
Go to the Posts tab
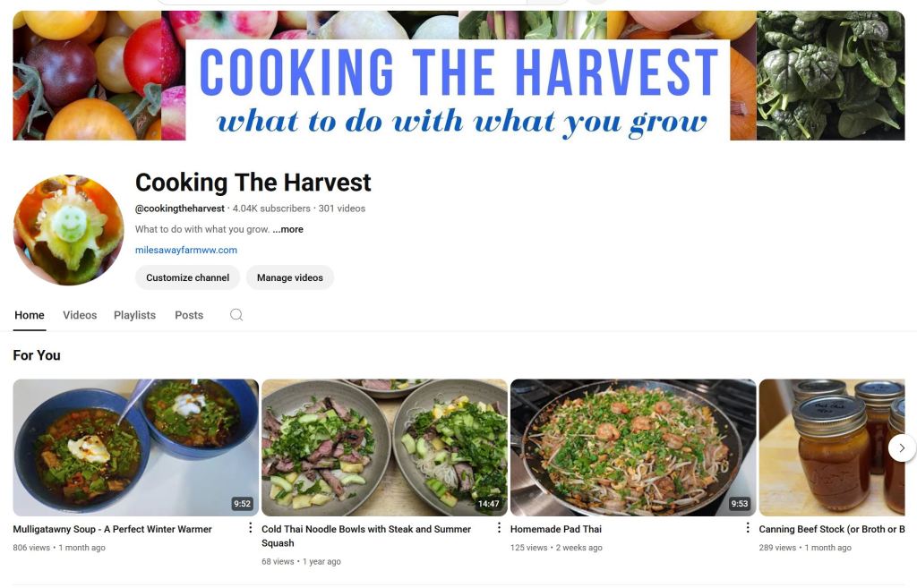coord(189,315)
